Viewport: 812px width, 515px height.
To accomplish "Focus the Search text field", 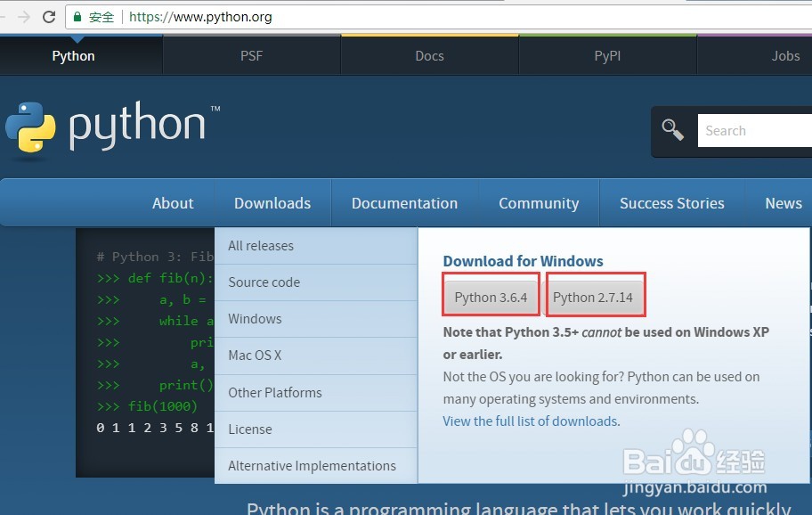I will click(754, 131).
